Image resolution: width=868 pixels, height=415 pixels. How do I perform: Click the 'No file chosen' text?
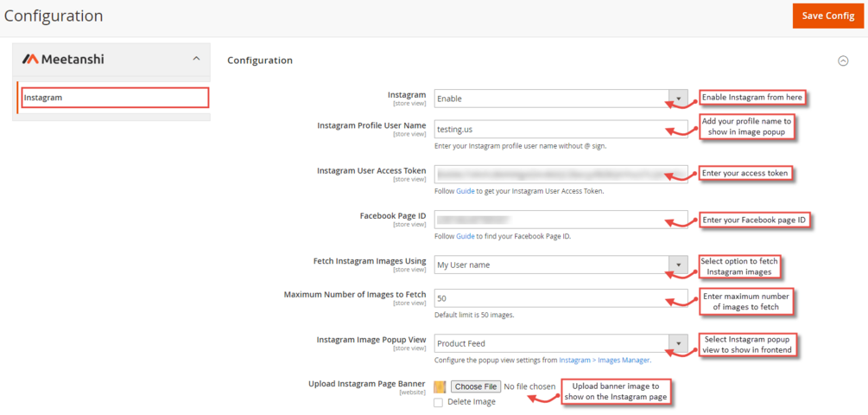click(x=529, y=386)
